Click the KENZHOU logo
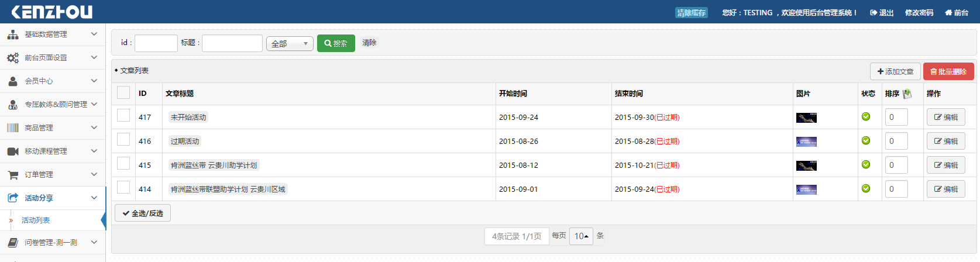 coord(52,12)
